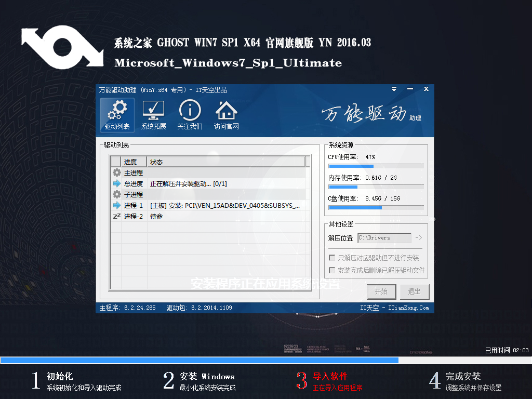The height and width of the screenshot is (399, 532).
Task: Click step 2 安装 Windows in installer
Action: [x=199, y=381]
